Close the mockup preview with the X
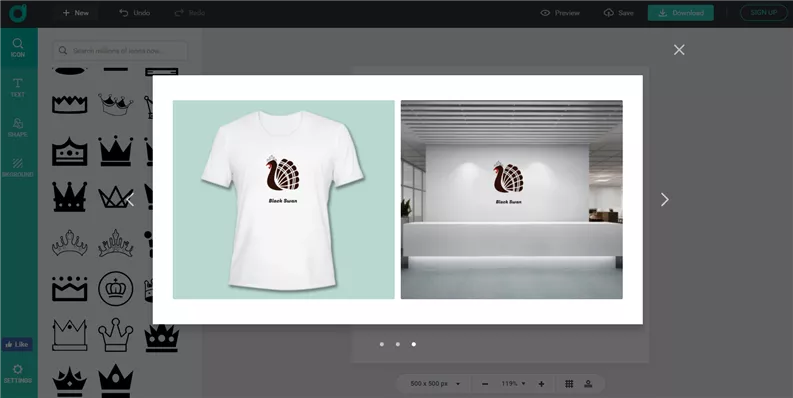The width and height of the screenshot is (793, 398). 679,50
